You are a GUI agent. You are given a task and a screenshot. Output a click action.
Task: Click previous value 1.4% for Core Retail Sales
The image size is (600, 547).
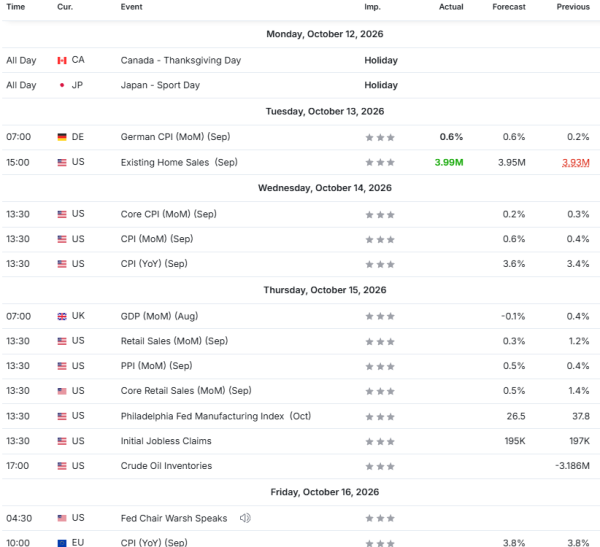[x=578, y=391]
